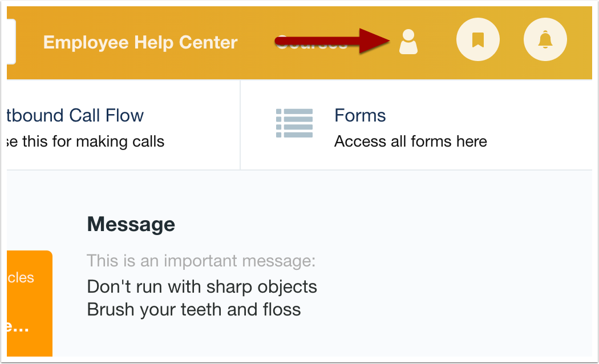Viewport: 599px width, 364px height.
Task: Open the user profile icon
Action: [408, 42]
